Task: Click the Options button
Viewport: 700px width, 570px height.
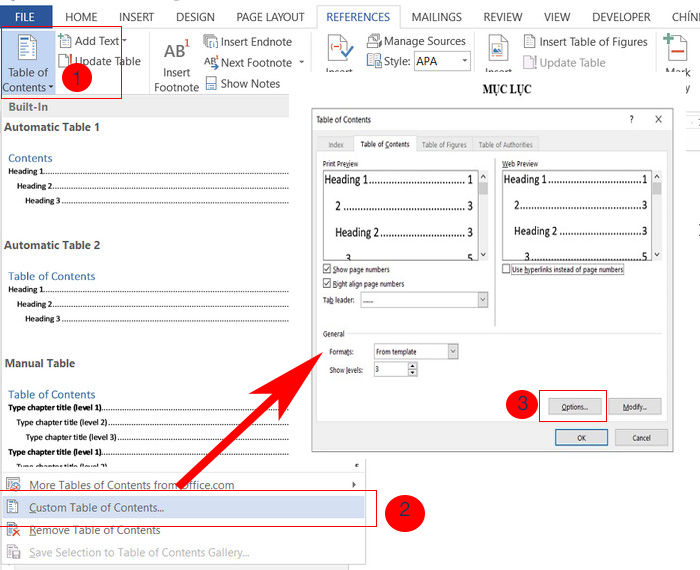Action: coord(573,407)
